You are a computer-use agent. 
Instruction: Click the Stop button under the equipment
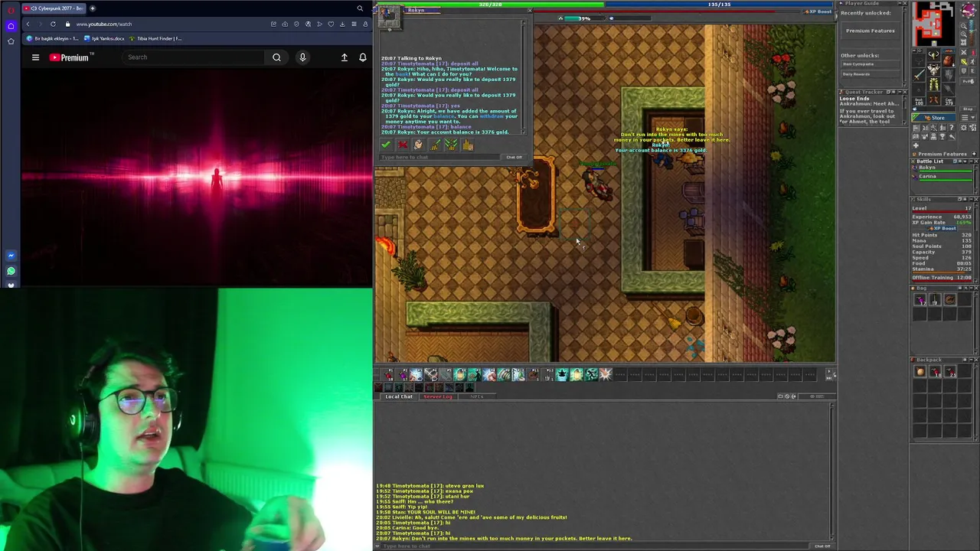click(x=968, y=109)
